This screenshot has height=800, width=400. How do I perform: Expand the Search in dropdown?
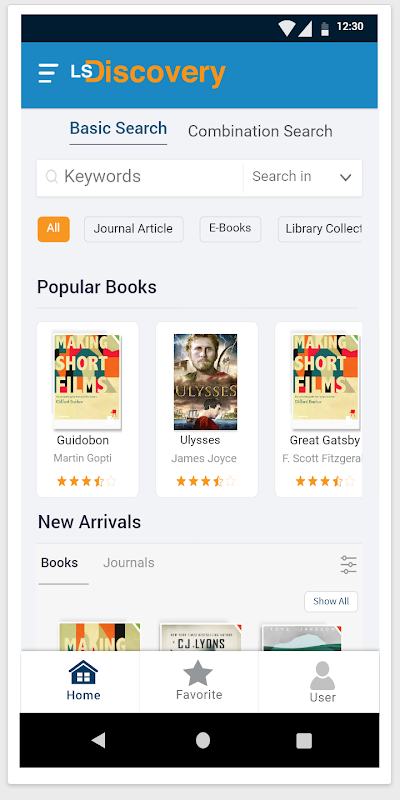point(303,178)
